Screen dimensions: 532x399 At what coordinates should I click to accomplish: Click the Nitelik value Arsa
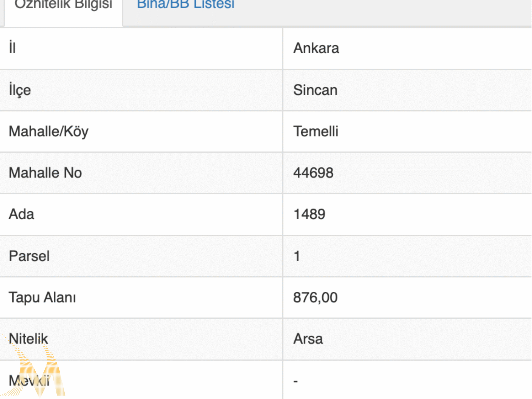[x=308, y=339]
